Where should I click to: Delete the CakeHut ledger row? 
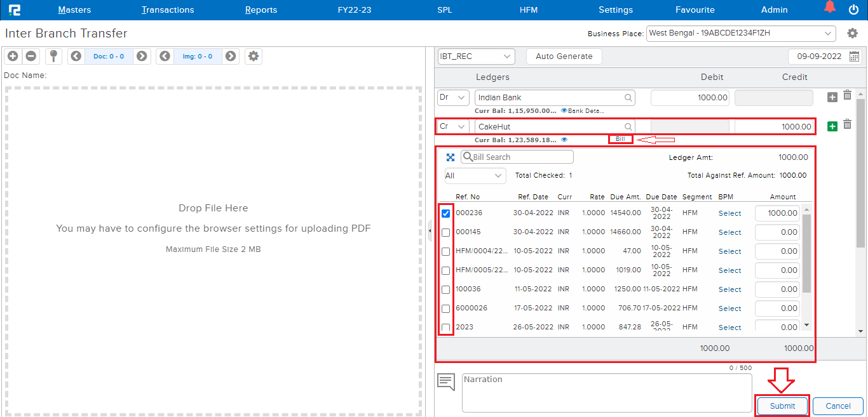pyautogui.click(x=847, y=125)
